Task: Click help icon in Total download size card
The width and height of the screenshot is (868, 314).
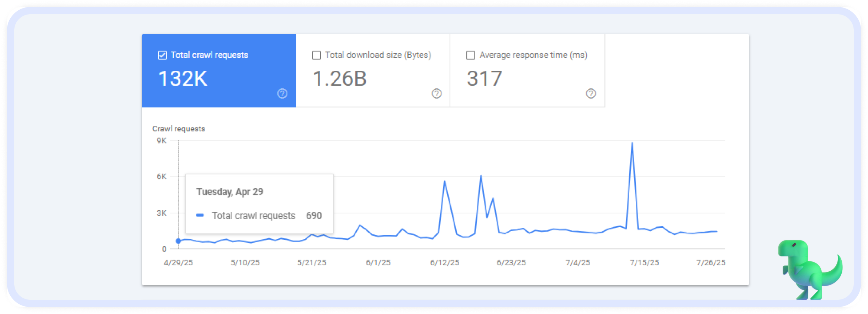Action: coord(436,93)
